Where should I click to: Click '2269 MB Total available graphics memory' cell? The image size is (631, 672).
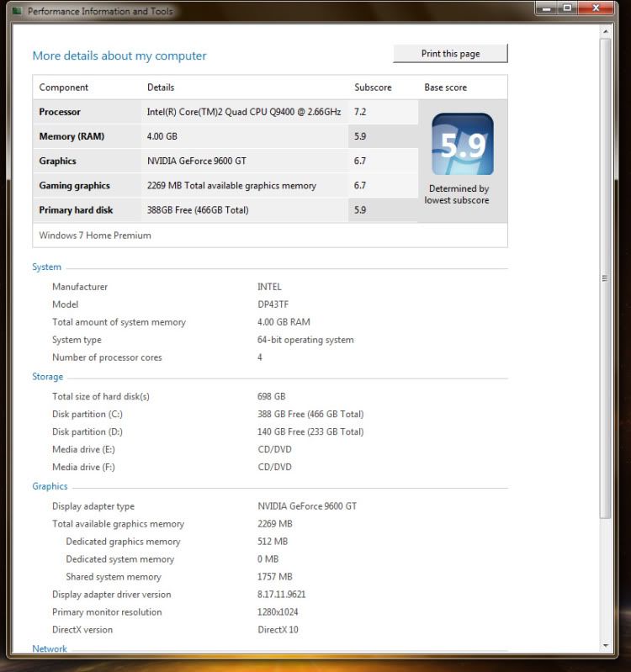(x=231, y=186)
